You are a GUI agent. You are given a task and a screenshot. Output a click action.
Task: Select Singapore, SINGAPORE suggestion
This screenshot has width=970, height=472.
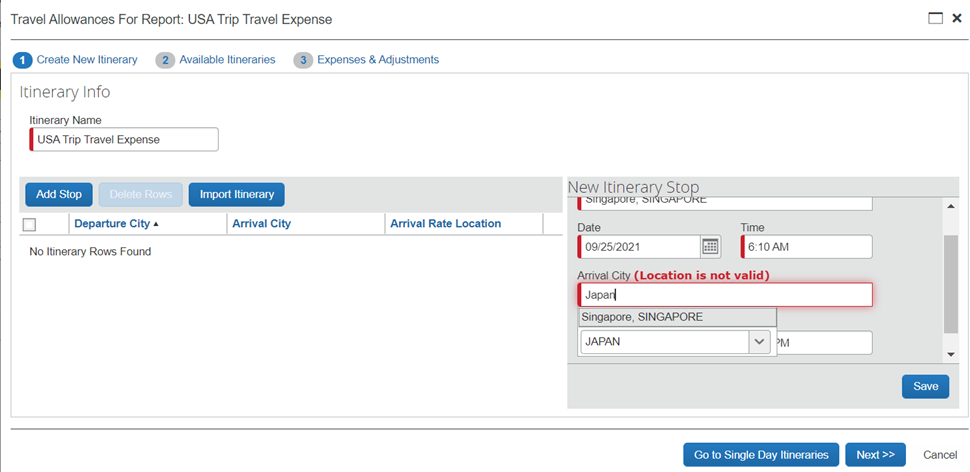click(676, 317)
